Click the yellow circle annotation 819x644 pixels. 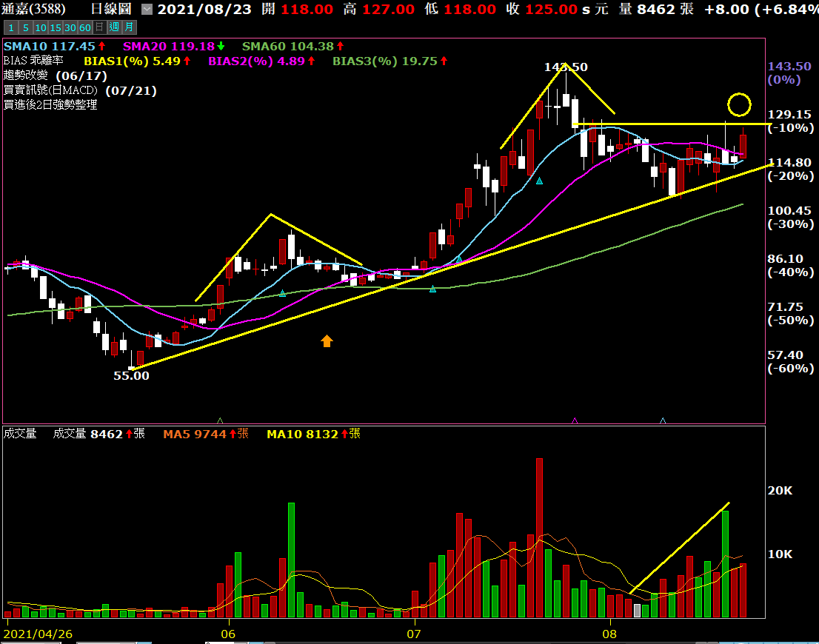(739, 104)
